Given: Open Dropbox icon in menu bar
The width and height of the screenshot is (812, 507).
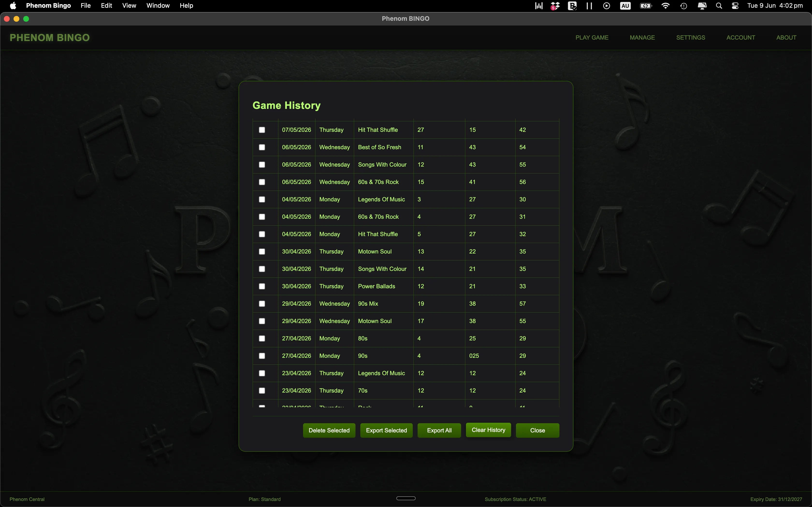Looking at the screenshot, I should click(x=555, y=6).
